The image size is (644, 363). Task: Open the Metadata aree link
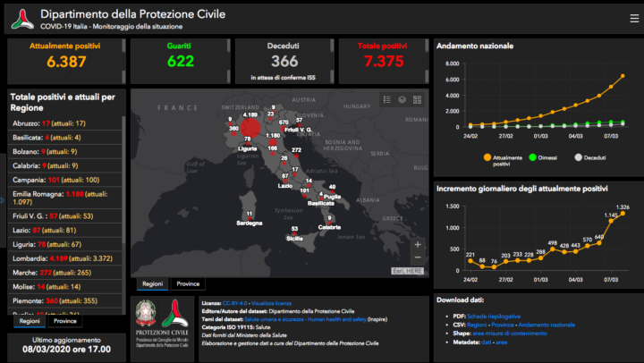click(502, 342)
